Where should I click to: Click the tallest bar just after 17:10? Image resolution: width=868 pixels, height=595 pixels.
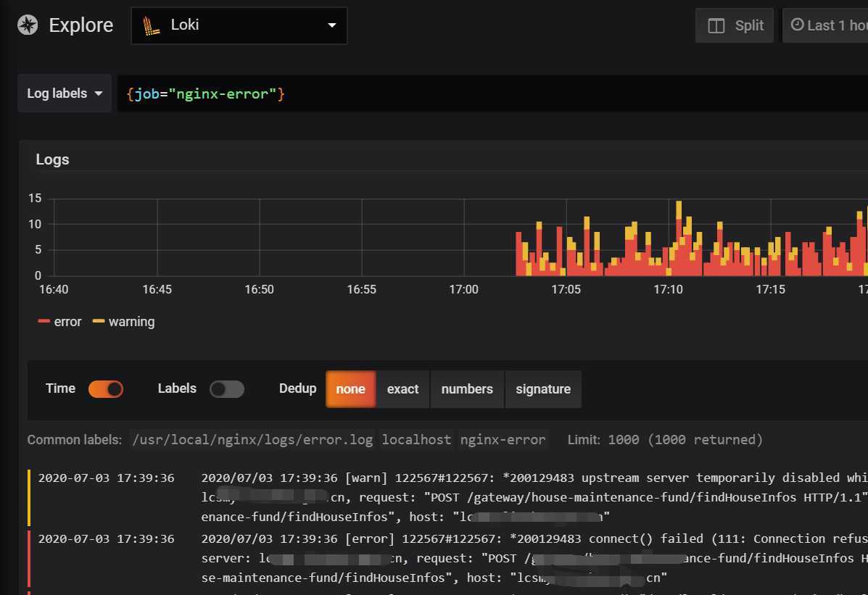pyautogui.click(x=679, y=238)
